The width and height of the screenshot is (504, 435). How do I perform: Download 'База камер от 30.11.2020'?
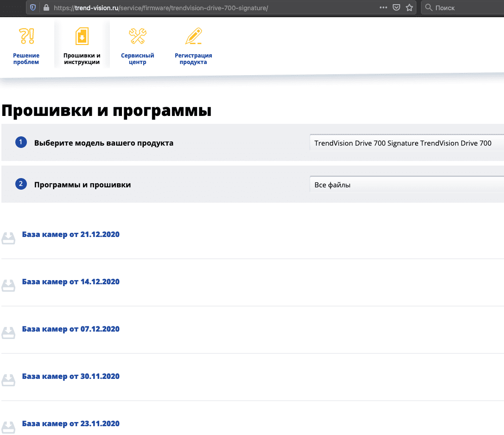pyautogui.click(x=70, y=377)
